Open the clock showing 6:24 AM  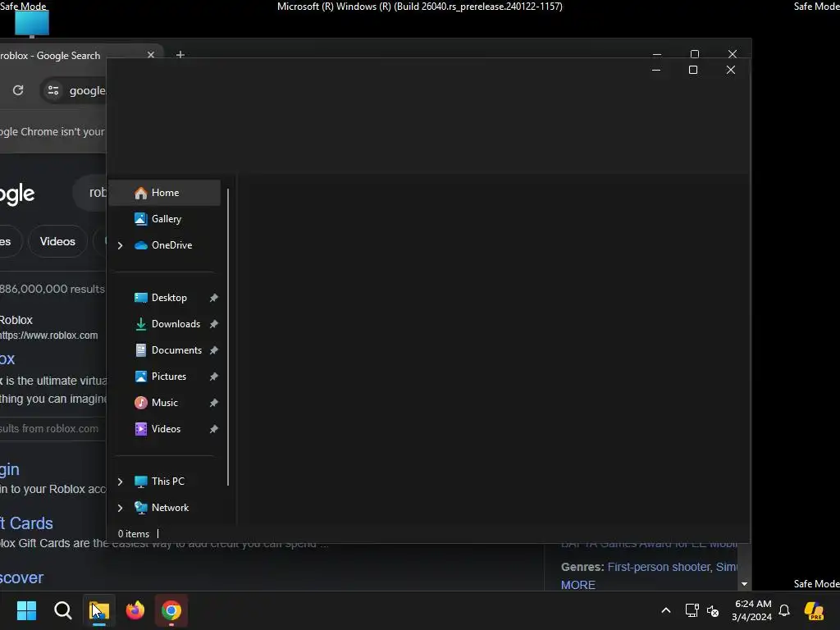pyautogui.click(x=752, y=610)
